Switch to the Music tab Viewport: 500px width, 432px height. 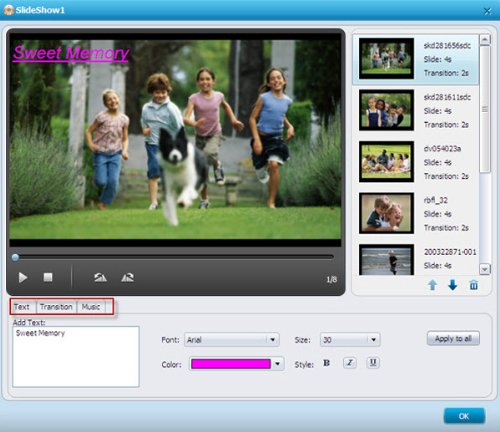coord(91,307)
